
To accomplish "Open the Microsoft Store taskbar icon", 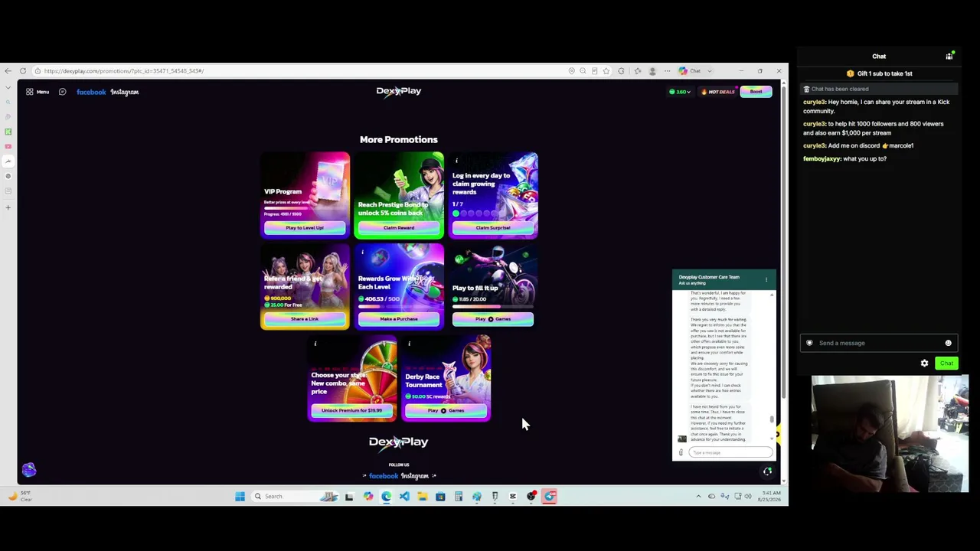I will coord(440,497).
